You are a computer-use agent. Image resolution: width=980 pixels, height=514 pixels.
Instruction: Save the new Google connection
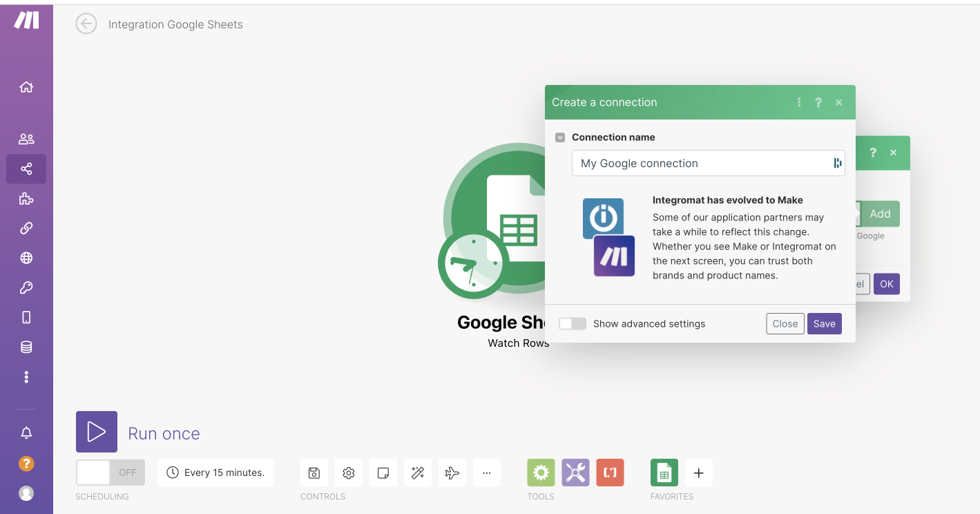pyautogui.click(x=825, y=323)
